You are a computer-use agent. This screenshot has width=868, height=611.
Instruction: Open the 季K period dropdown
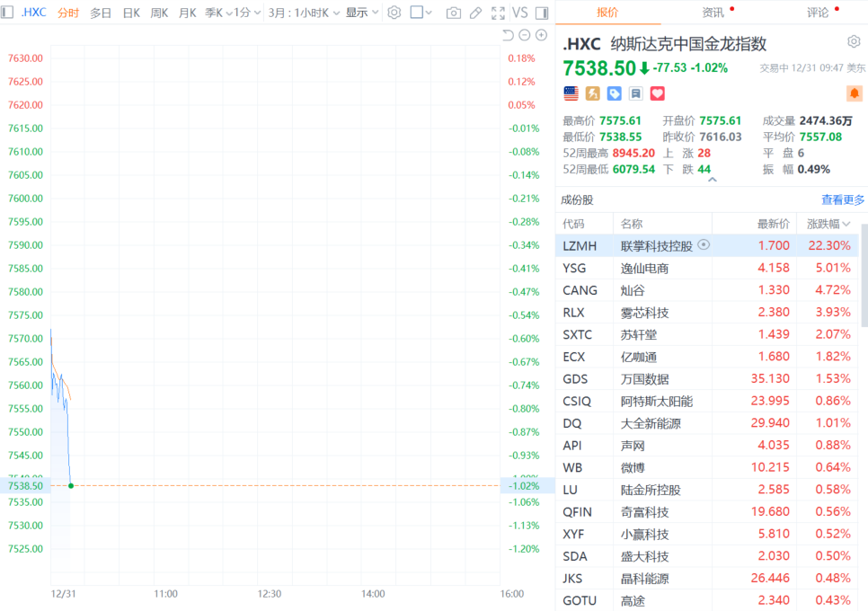pos(215,13)
